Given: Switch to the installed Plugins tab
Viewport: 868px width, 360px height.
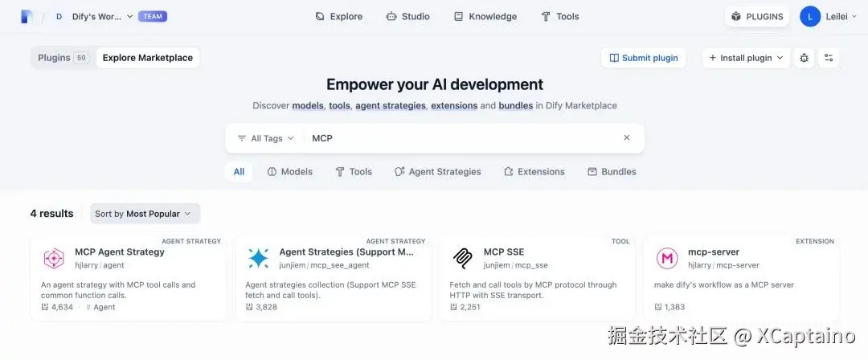Looking at the screenshot, I should (63, 58).
